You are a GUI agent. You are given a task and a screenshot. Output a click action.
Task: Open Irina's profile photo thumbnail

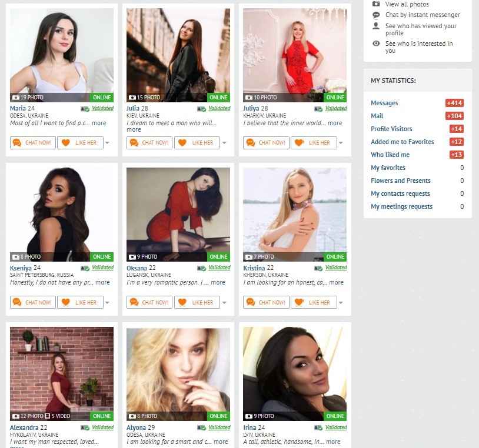[295, 374]
